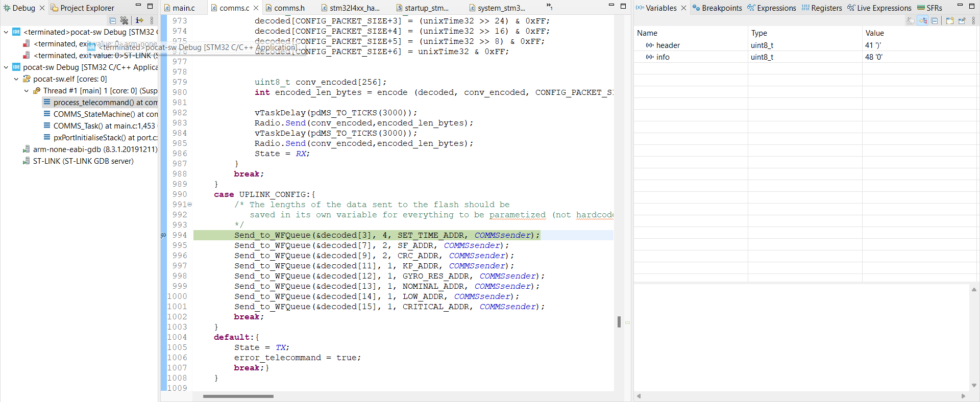Toggle Show Type Names in Variables view
Screen dimensions: 980x402
tap(911, 20)
